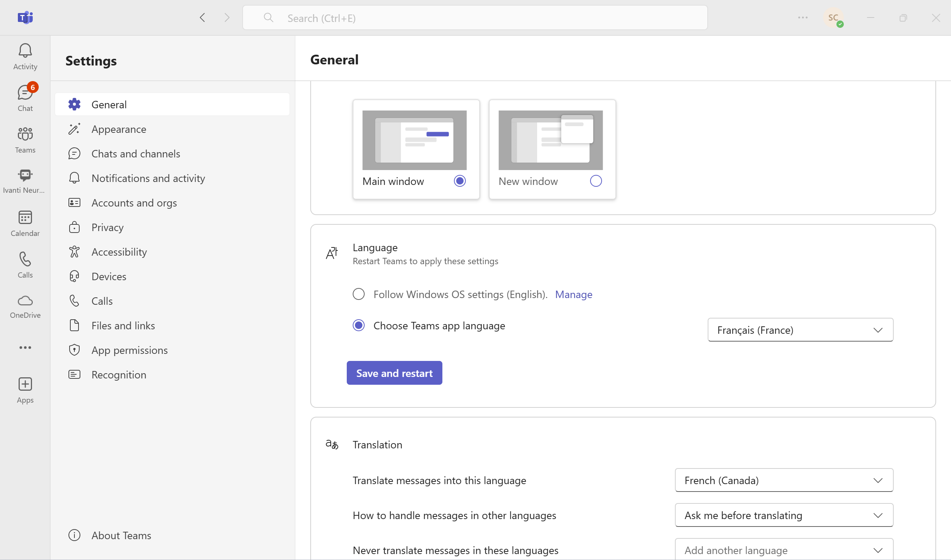
Task: Select Follow Windows OS settings radio
Action: (359, 294)
